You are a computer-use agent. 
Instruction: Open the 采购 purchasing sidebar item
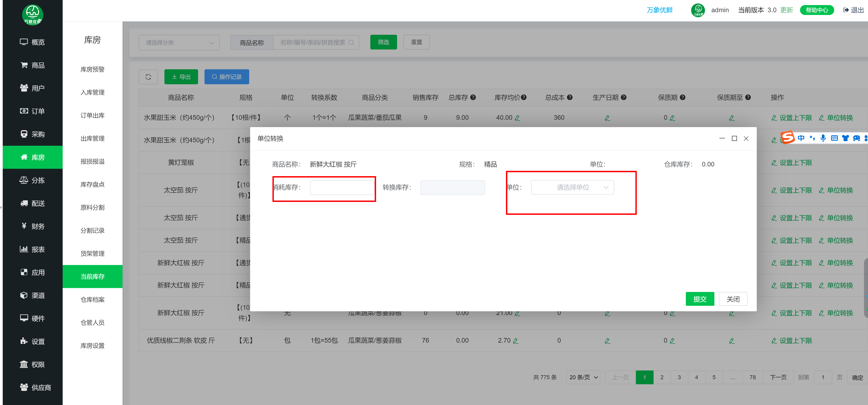pos(32,134)
